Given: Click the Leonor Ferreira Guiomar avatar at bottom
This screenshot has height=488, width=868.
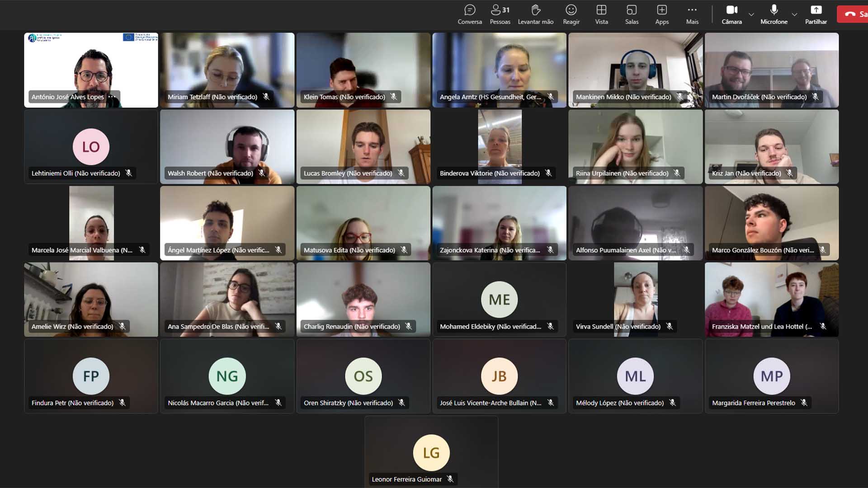Looking at the screenshot, I should (x=431, y=452).
